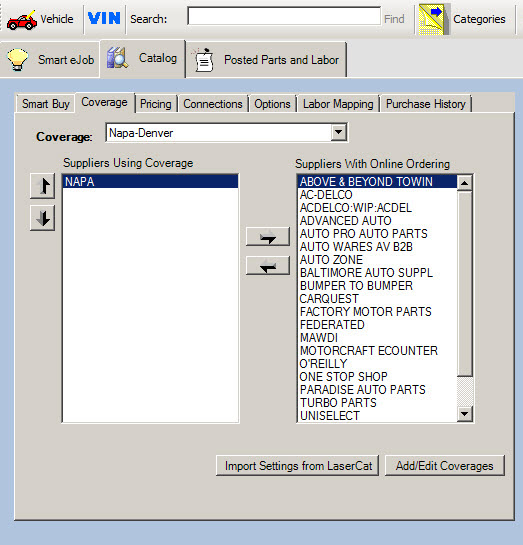This screenshot has width=523, height=545.
Task: Open the Categories panel icon
Action: 432,19
